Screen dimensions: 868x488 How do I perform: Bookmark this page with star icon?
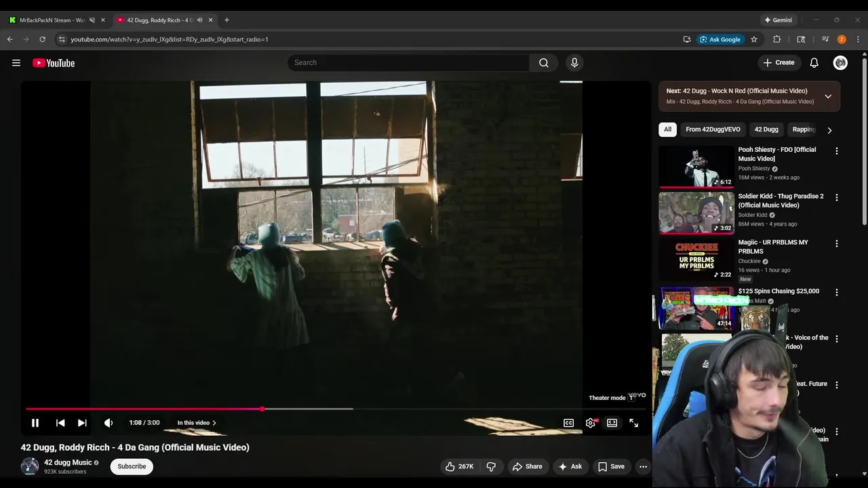pos(753,39)
